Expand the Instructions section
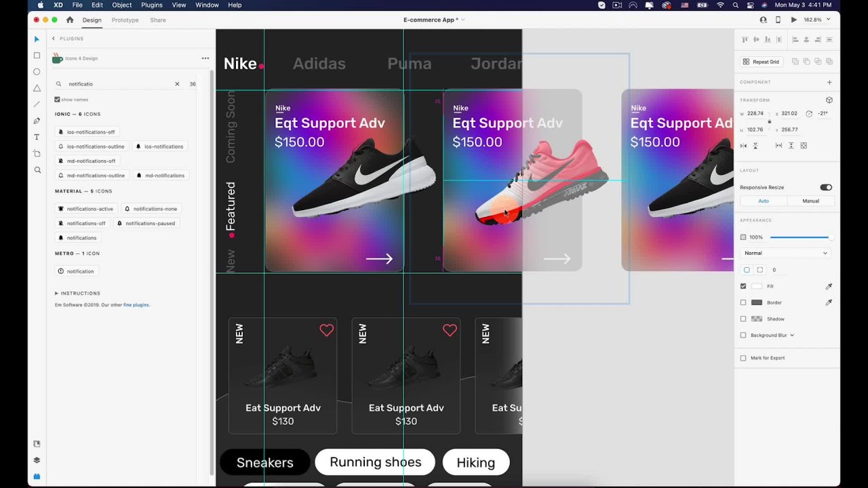This screenshot has width=868, height=488. [57, 293]
